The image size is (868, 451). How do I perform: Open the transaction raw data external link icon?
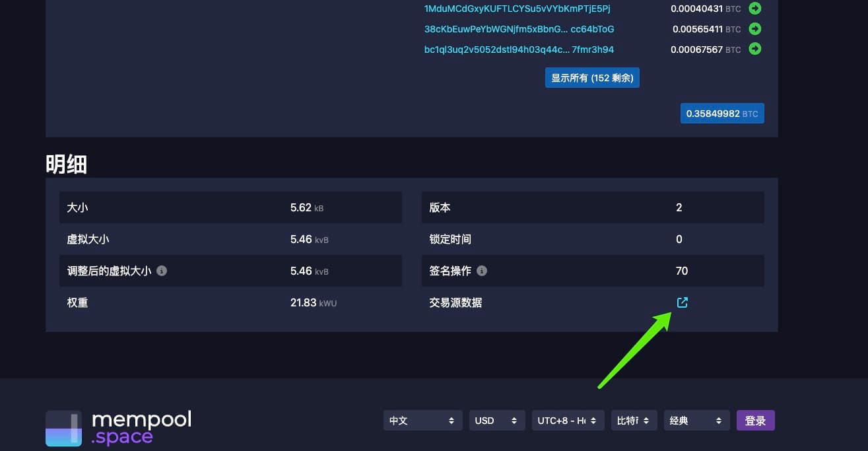(x=683, y=302)
